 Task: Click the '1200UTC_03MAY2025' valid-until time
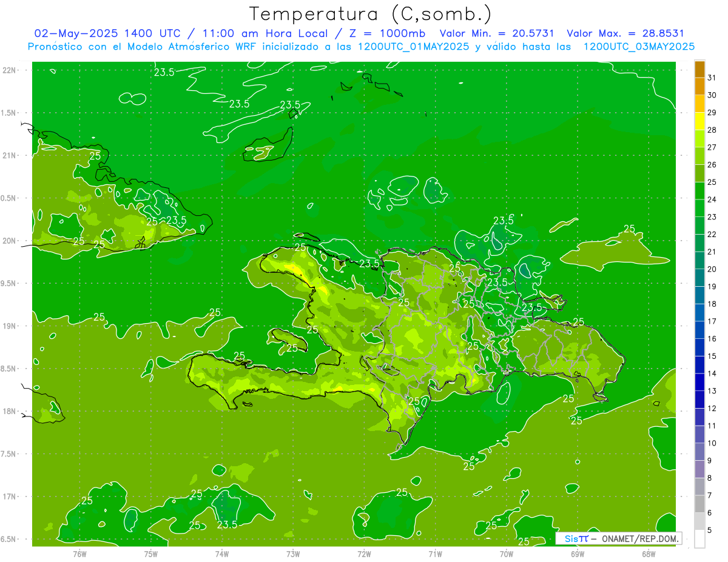(639, 46)
